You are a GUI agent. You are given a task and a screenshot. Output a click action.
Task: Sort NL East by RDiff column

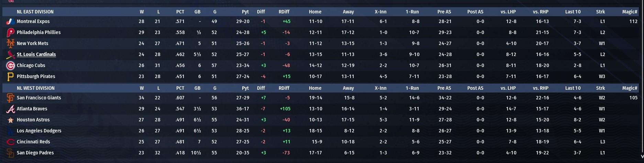[284, 12]
